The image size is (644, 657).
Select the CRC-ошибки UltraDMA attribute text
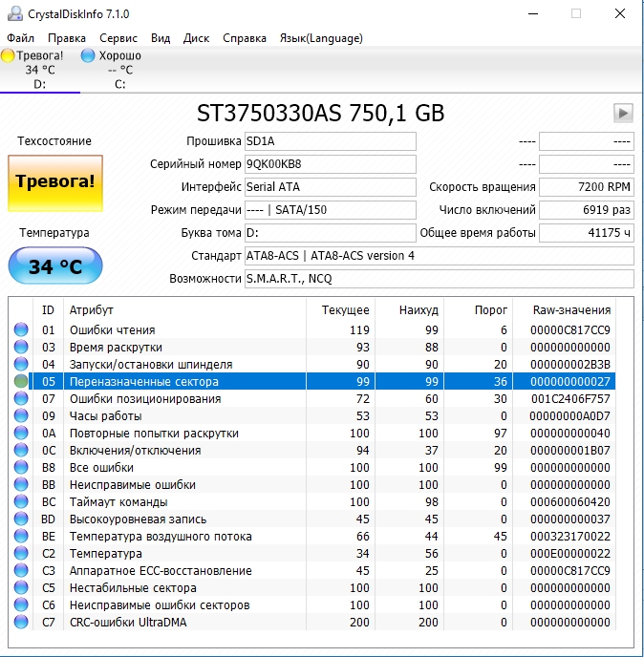click(x=128, y=623)
